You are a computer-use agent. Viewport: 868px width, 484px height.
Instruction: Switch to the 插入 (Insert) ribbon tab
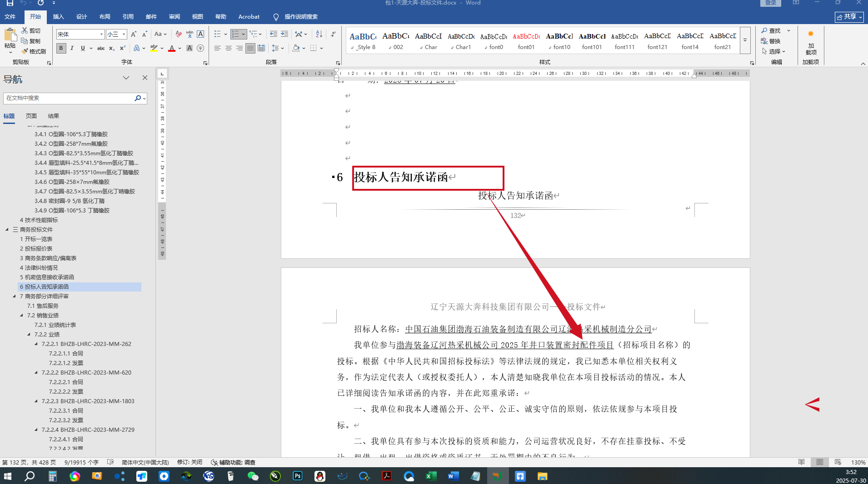tap(59, 17)
